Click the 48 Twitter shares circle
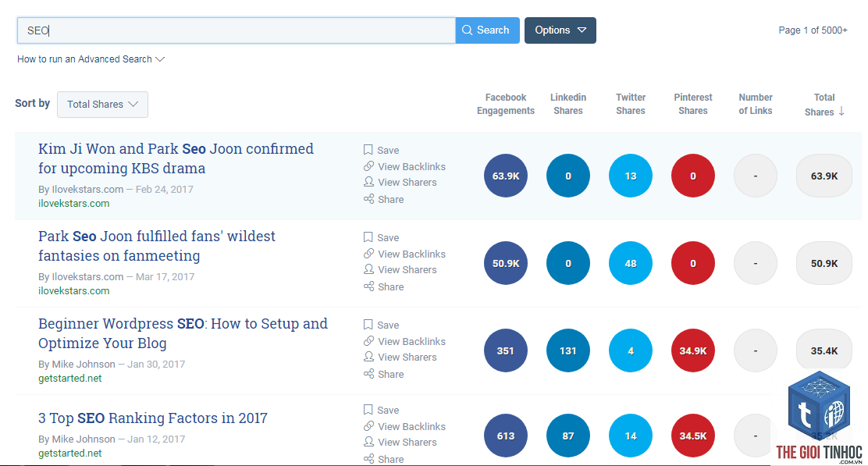Image resolution: width=868 pixels, height=466 pixels. [x=631, y=263]
